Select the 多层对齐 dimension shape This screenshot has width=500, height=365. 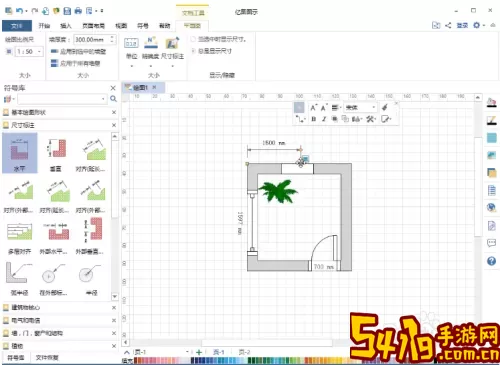(20, 236)
